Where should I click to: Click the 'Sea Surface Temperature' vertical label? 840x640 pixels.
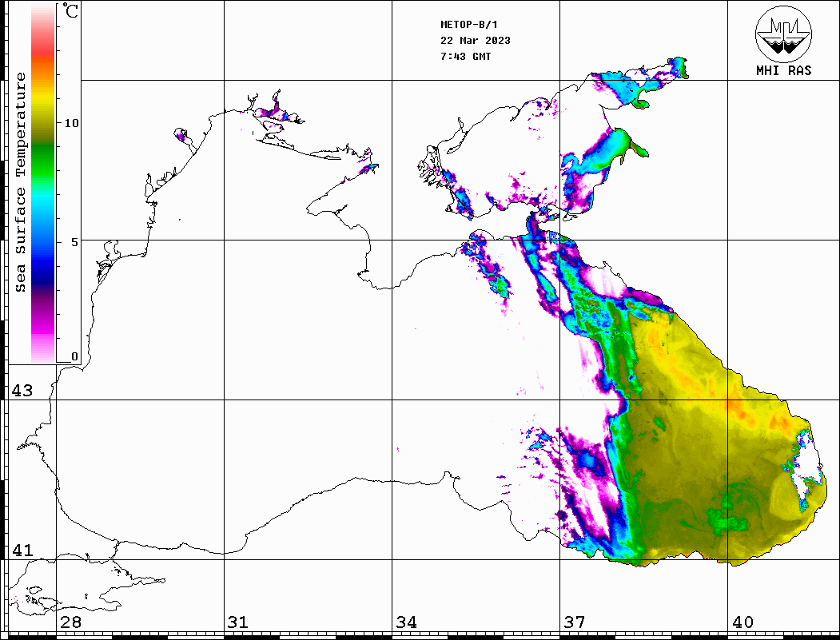point(20,182)
